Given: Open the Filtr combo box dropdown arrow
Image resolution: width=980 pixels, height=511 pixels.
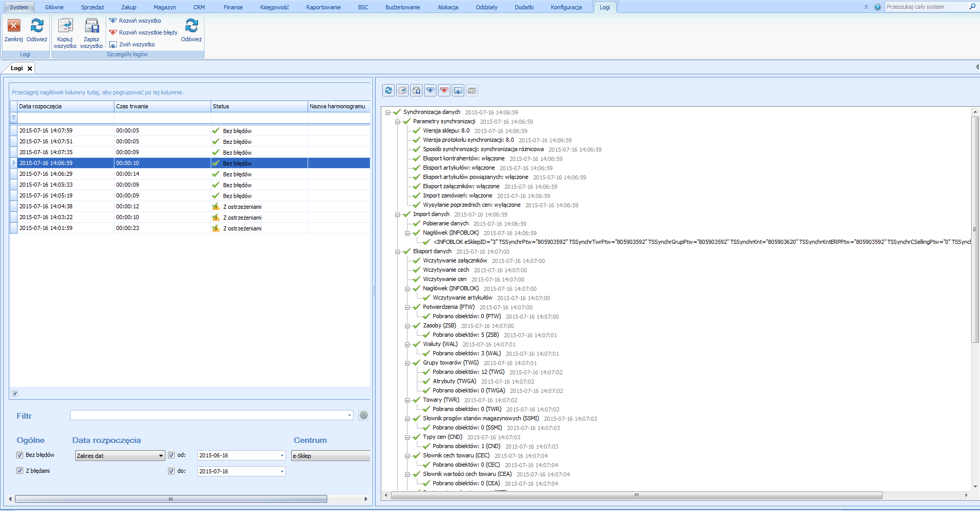Looking at the screenshot, I should [349, 416].
